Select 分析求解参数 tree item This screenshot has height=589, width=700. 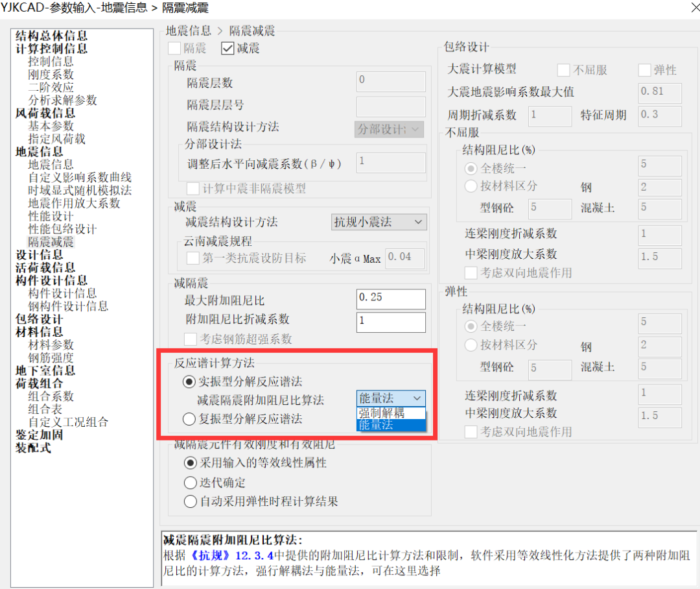pyautogui.click(x=62, y=101)
